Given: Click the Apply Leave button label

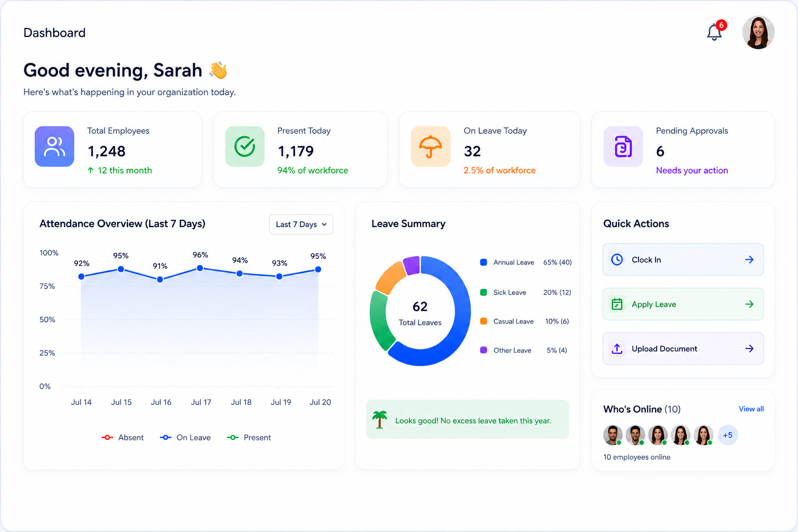Looking at the screenshot, I should coord(654,304).
